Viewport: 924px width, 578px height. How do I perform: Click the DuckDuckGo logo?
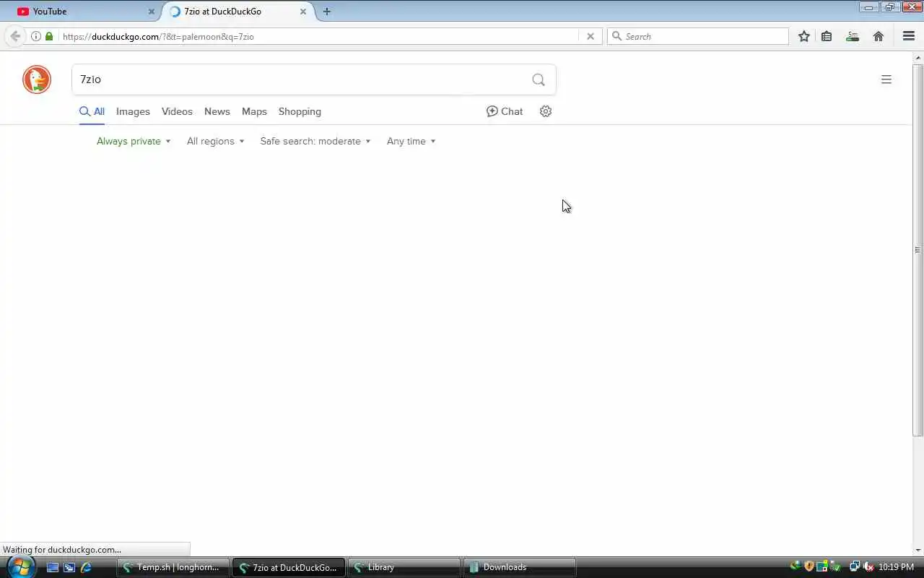point(37,79)
